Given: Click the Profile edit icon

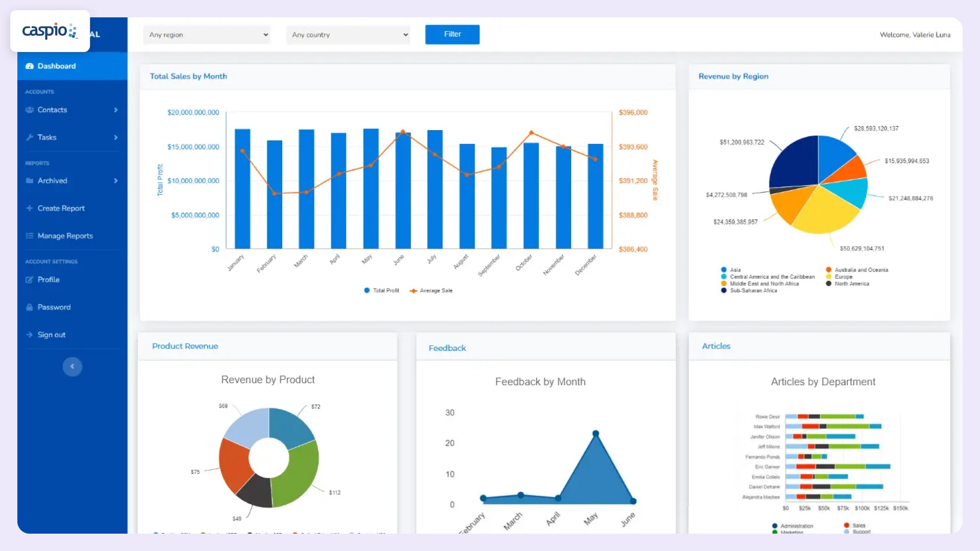Looking at the screenshot, I should click(x=30, y=280).
